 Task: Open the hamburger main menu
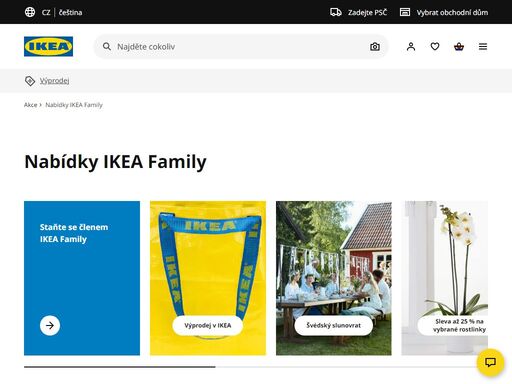coord(483,46)
